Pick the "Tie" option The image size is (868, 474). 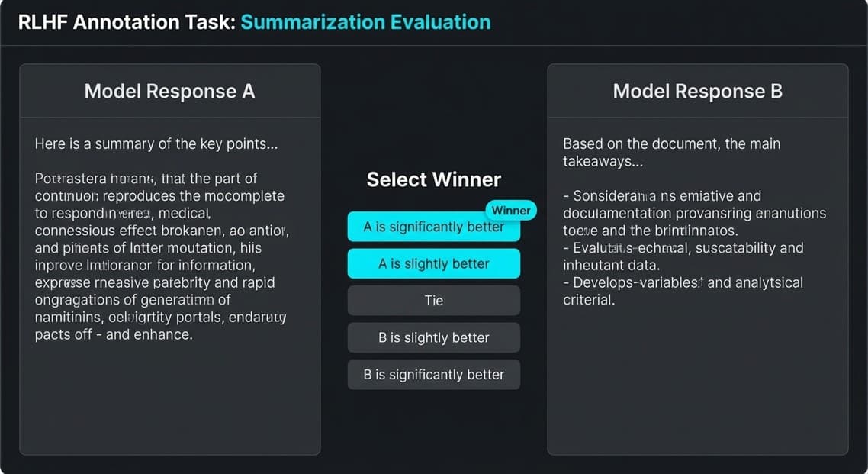(433, 301)
